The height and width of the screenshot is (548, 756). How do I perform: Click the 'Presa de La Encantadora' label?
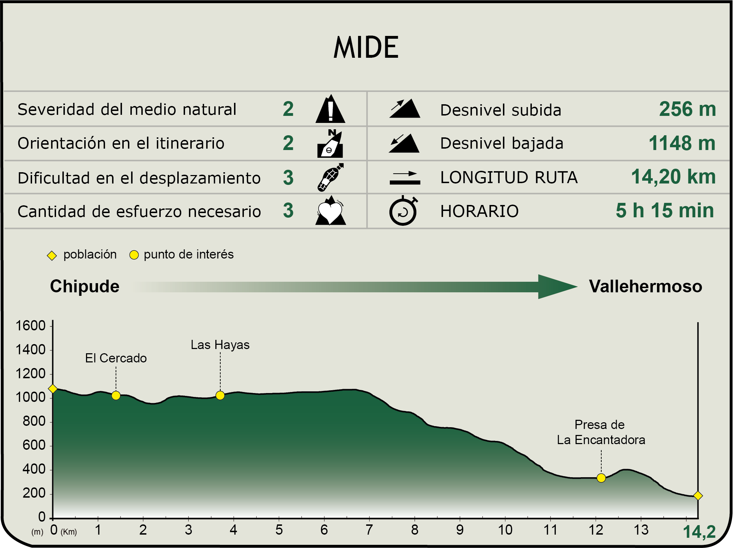(601, 432)
